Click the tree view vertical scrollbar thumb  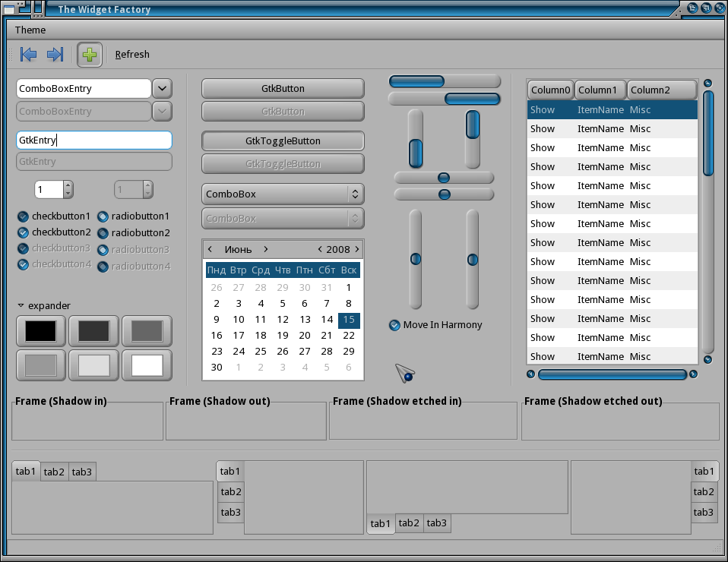[x=708, y=133]
